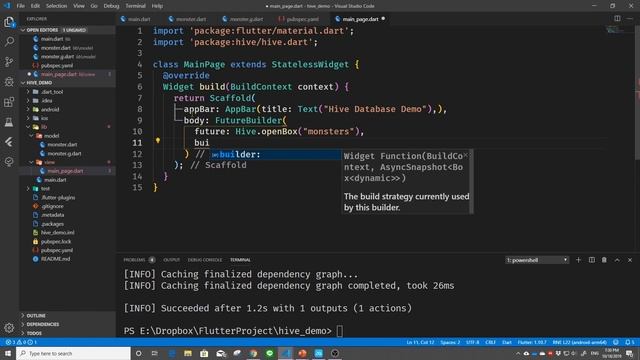Close the terminal panel
Viewport: 640px width, 360px height.
point(630,260)
